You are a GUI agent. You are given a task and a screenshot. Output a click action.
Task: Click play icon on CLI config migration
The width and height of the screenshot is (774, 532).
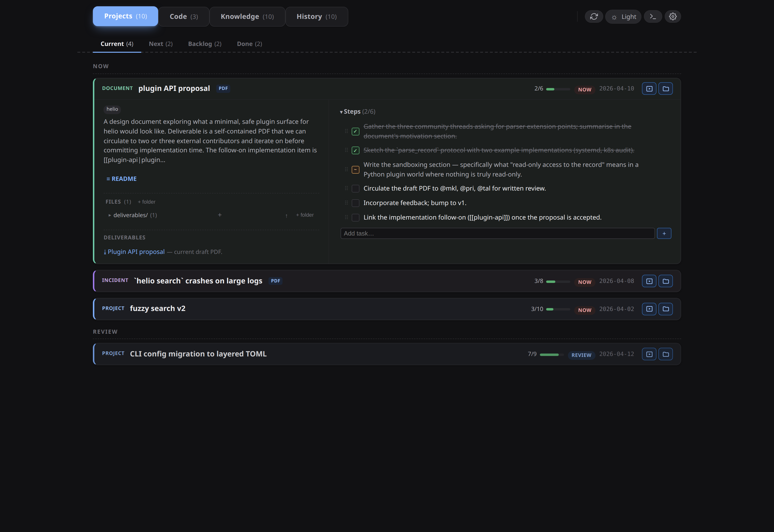tap(649, 354)
